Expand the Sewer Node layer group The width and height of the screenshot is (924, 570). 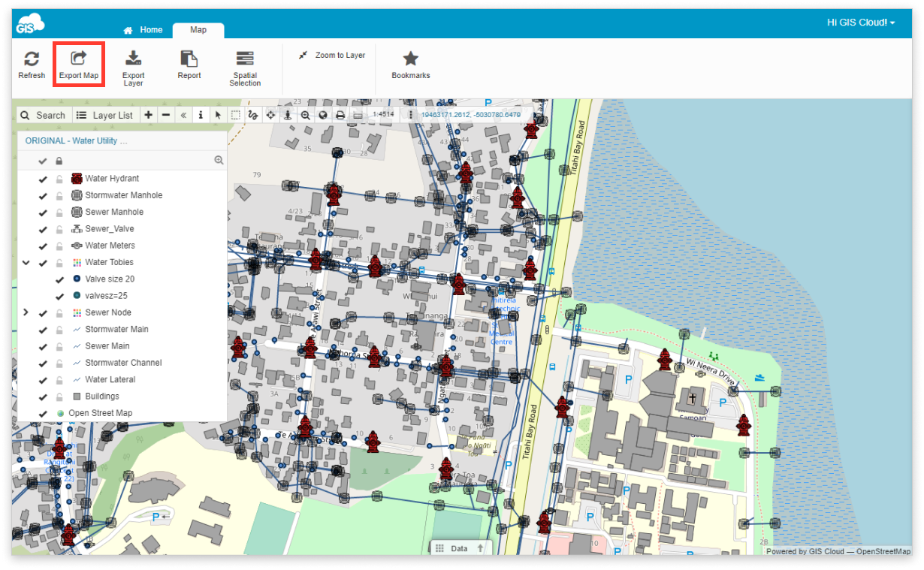26,312
